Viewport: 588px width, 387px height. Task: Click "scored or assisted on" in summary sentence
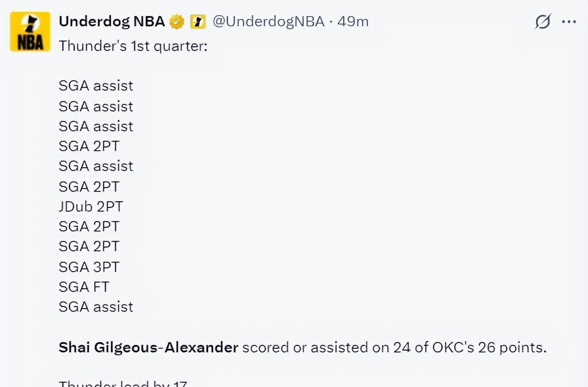coord(316,348)
